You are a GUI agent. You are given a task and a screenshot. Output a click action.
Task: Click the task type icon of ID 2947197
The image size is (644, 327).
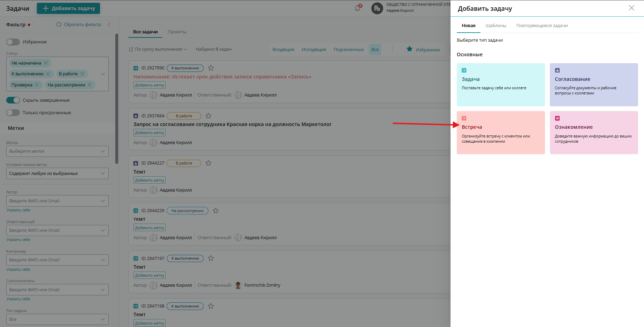136,258
